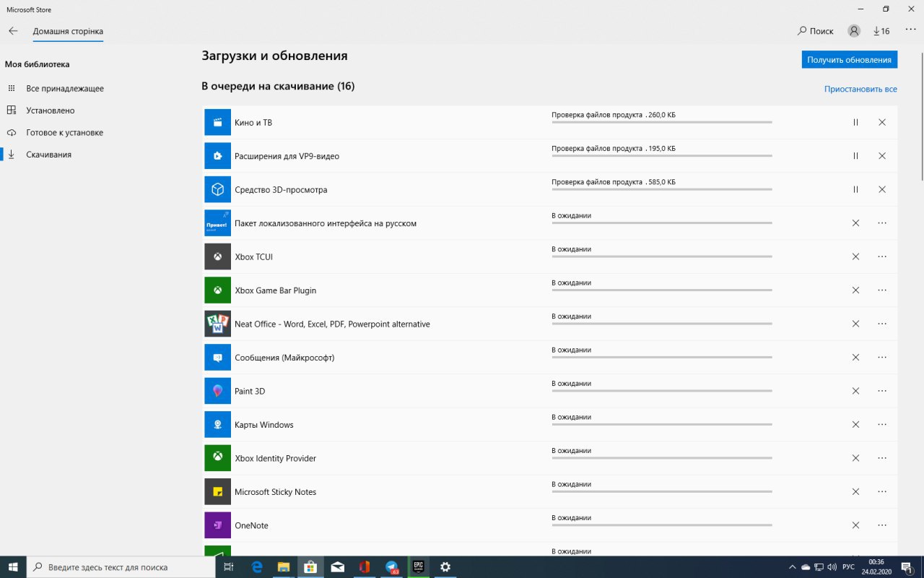Open more options for OneNote
Image resolution: width=924 pixels, height=578 pixels.
pos(882,525)
